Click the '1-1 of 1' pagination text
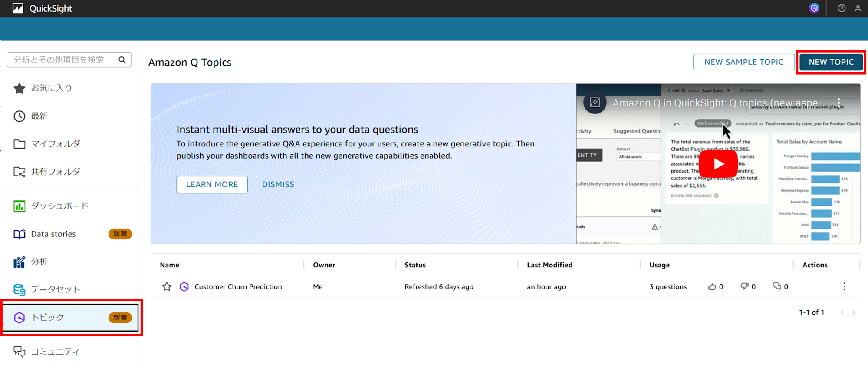868x372 pixels. (812, 312)
